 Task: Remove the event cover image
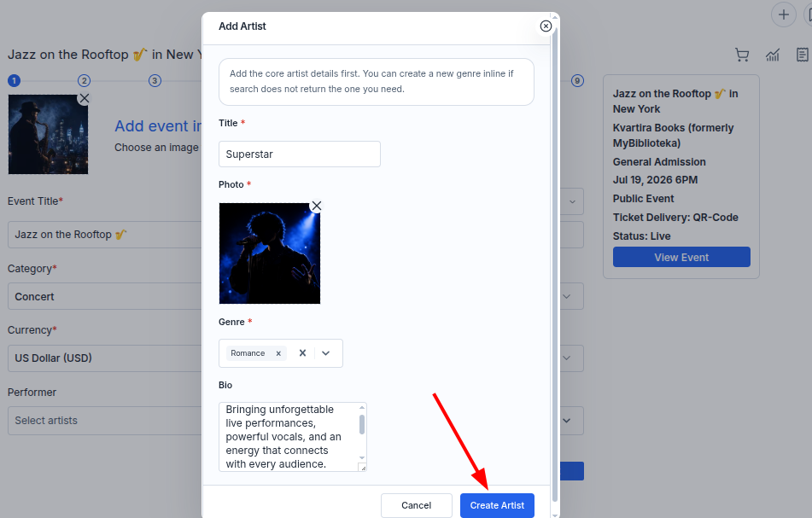[x=84, y=98]
